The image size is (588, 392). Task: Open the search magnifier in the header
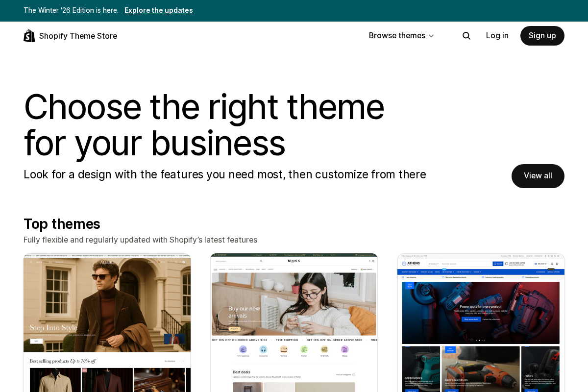point(466,36)
